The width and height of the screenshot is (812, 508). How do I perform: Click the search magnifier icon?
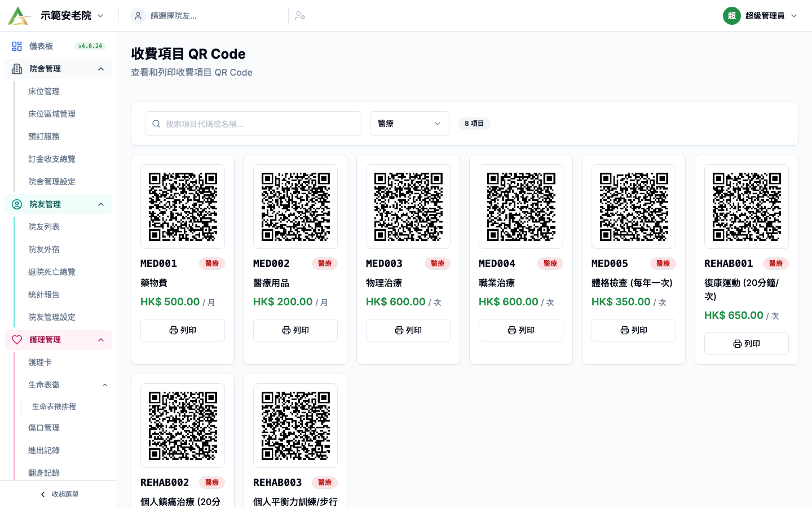tap(156, 124)
